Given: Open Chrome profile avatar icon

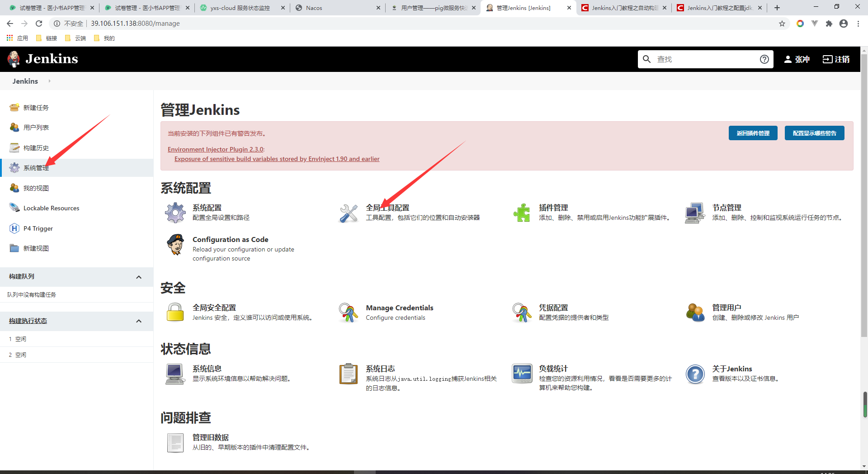Looking at the screenshot, I should point(844,24).
